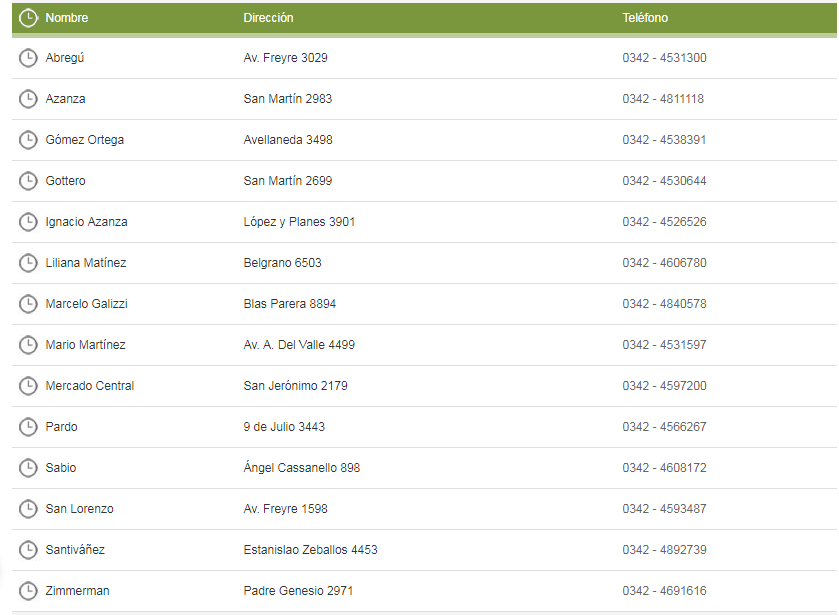The width and height of the screenshot is (839, 615).
Task: Click phone number 0342 - 4531300
Action: (664, 58)
